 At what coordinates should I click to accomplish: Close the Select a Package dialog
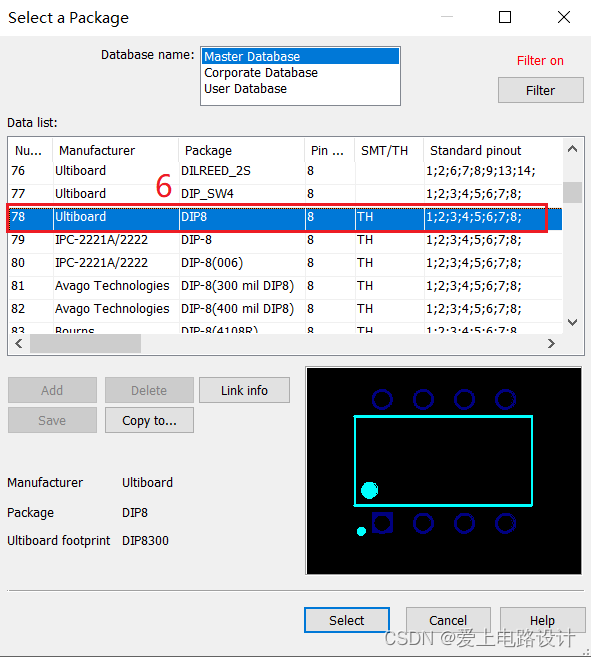click(564, 17)
